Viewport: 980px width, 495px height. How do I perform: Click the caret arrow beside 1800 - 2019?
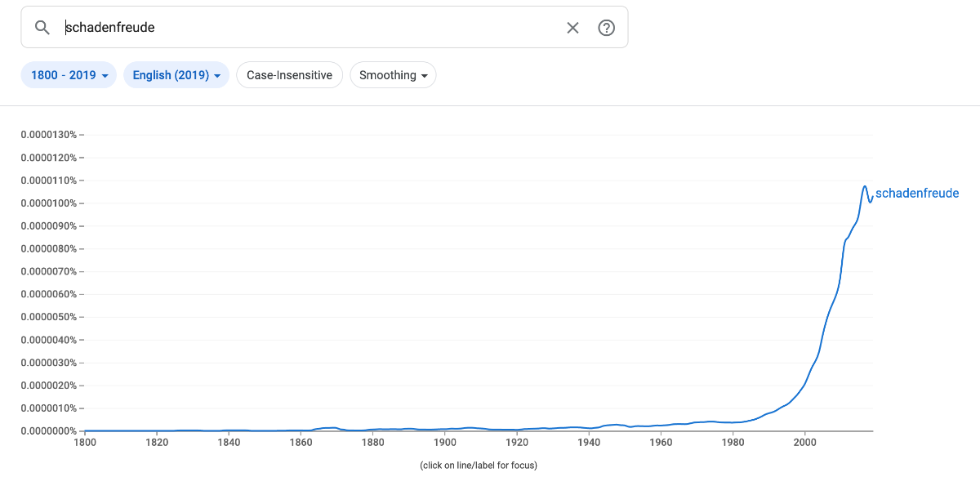[x=105, y=76]
